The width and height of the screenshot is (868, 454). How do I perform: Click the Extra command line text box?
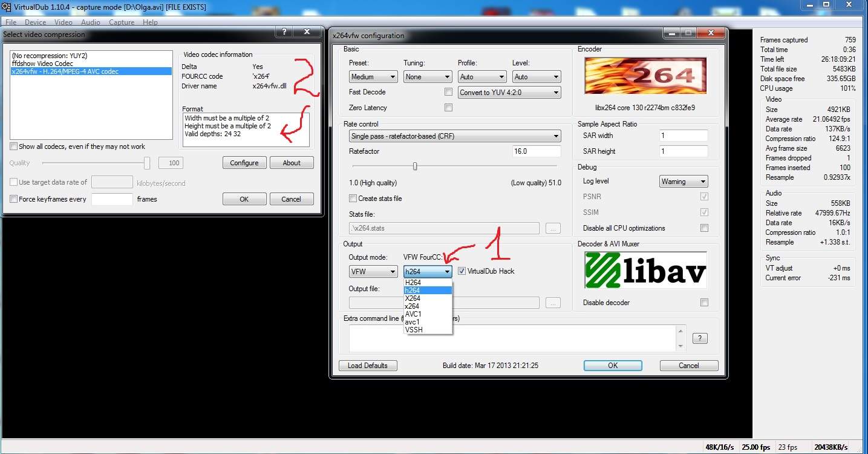512,338
